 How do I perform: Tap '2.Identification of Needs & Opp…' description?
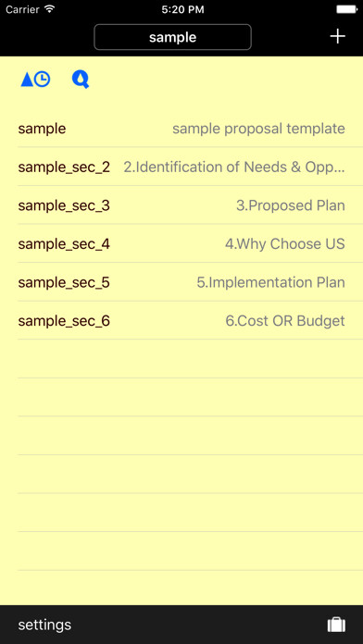pyautogui.click(x=234, y=167)
